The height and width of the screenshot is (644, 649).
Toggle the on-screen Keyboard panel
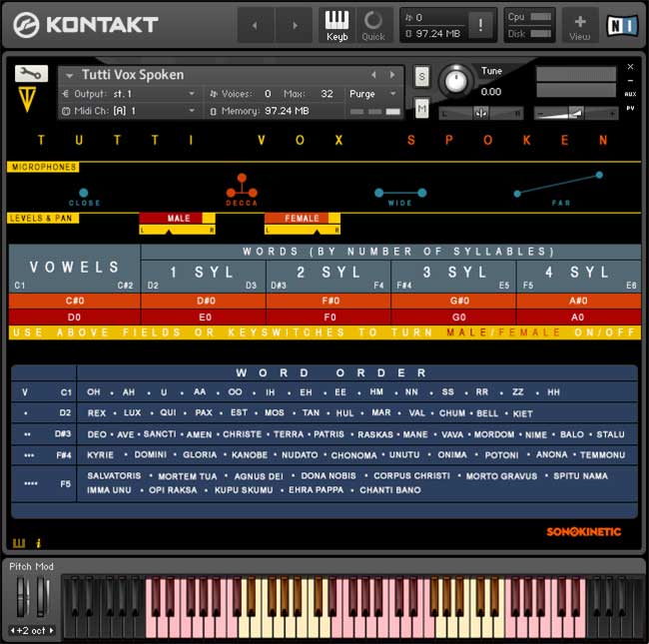point(336,25)
